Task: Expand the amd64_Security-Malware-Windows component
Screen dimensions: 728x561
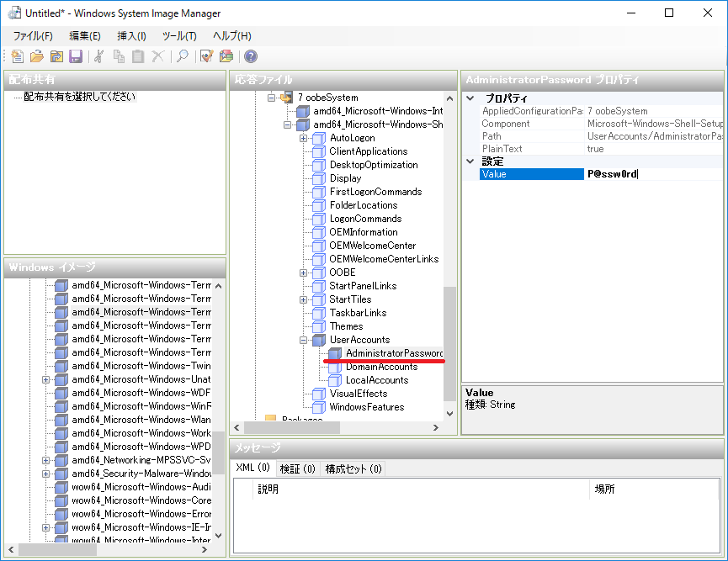Action: click(45, 474)
